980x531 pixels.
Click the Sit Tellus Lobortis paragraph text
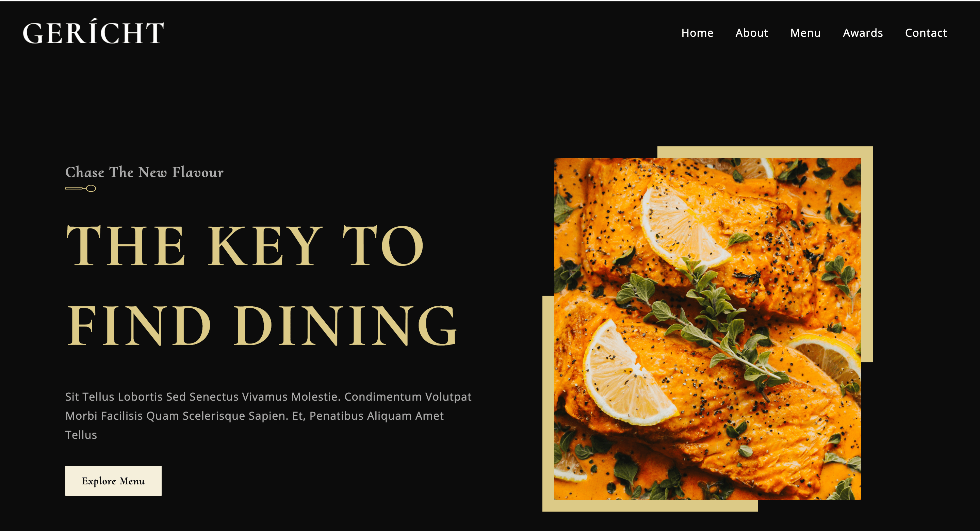click(x=268, y=416)
